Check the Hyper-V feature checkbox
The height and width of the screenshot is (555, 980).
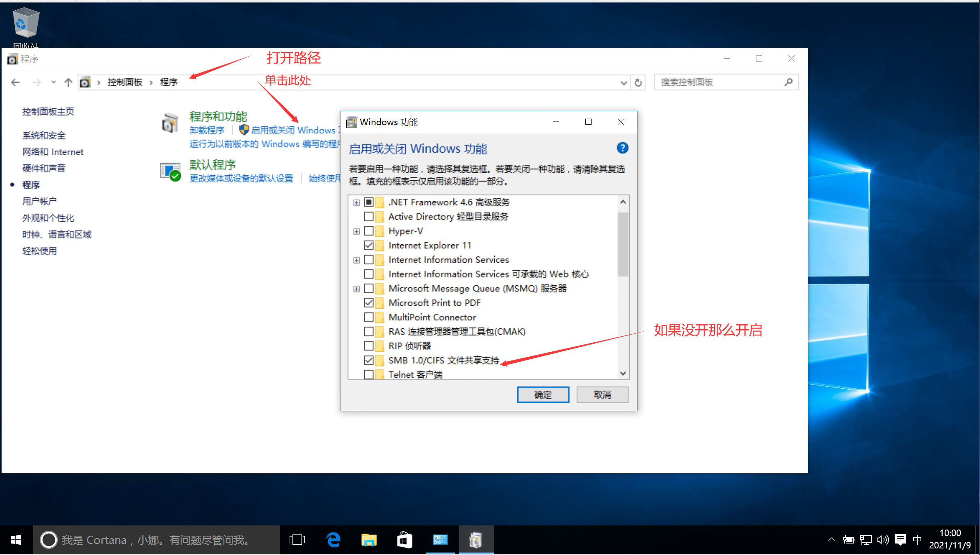coord(369,231)
